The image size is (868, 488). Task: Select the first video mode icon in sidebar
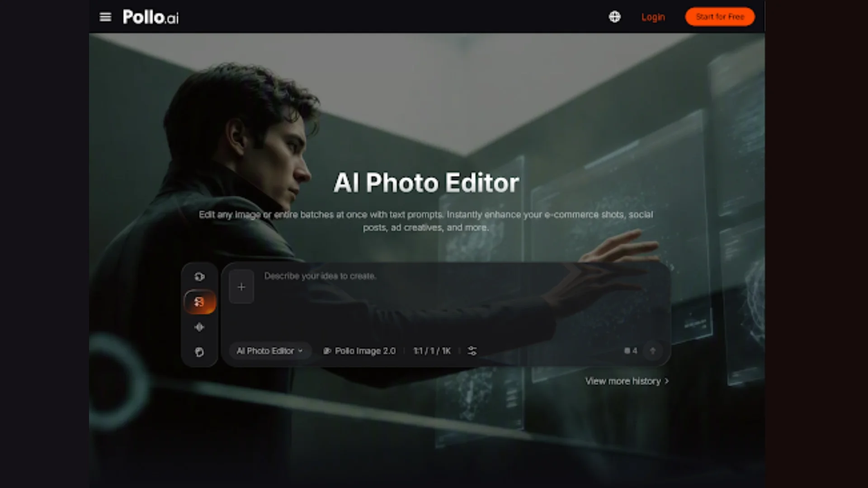[199, 277]
